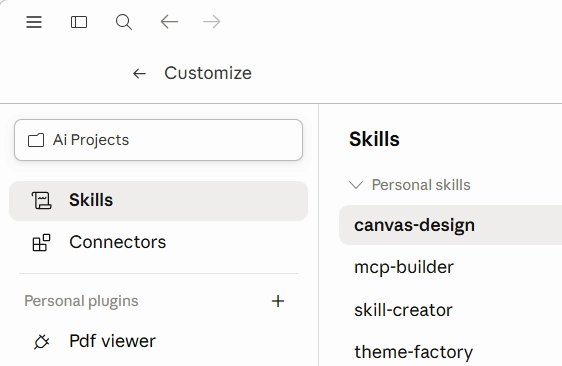Toggle the sidebar panel icon

79,22
